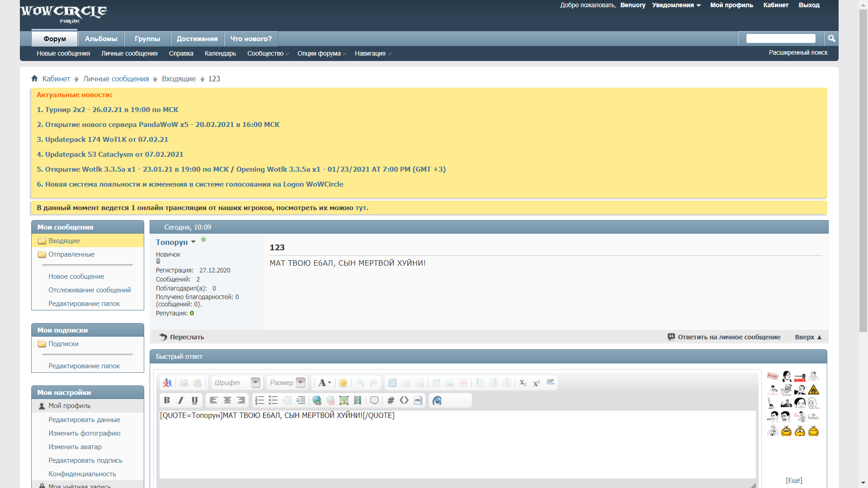Insert an image via toolbar icon

point(344,400)
